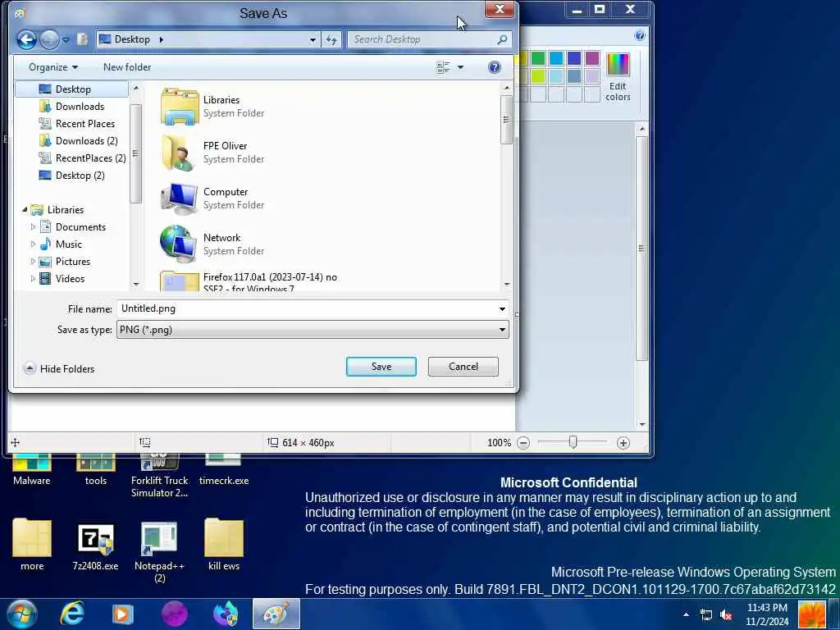Viewport: 840px width, 630px height.
Task: Expand the Music library node
Action: pyautogui.click(x=33, y=244)
